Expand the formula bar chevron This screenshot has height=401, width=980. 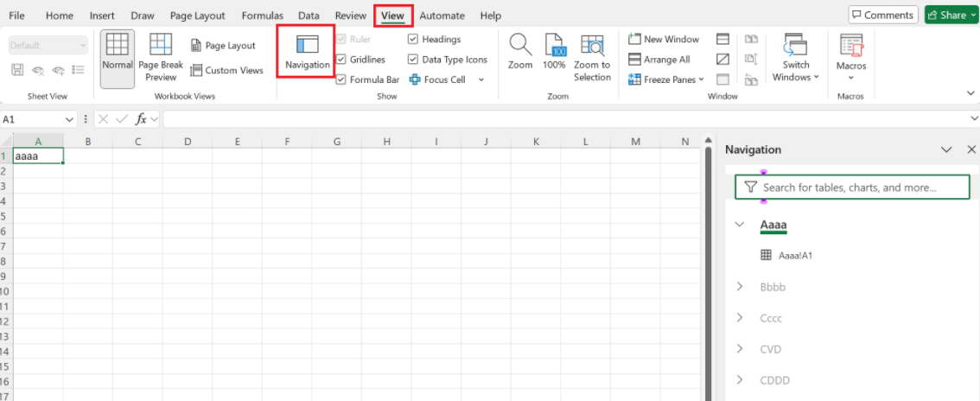click(974, 118)
